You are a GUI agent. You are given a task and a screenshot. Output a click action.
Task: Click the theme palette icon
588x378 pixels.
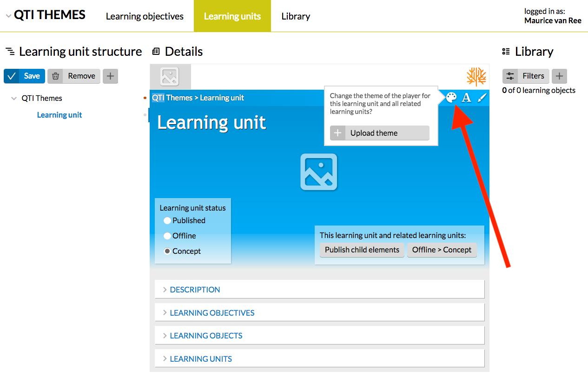(451, 97)
